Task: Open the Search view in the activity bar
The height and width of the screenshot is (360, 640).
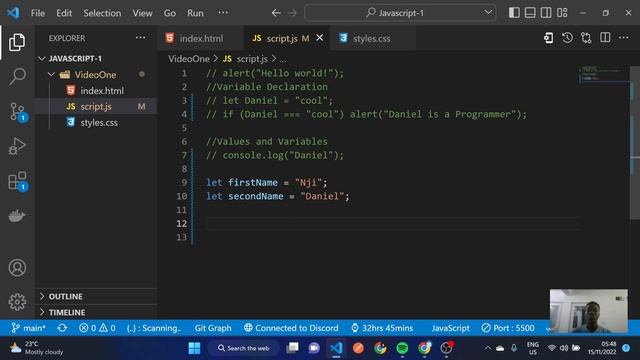Action: point(17,76)
